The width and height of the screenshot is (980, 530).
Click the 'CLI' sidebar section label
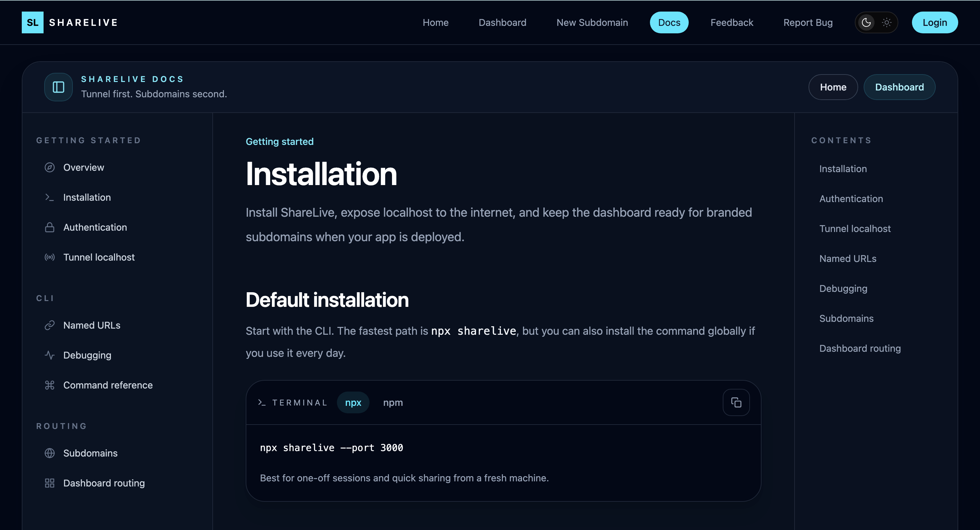click(x=45, y=298)
